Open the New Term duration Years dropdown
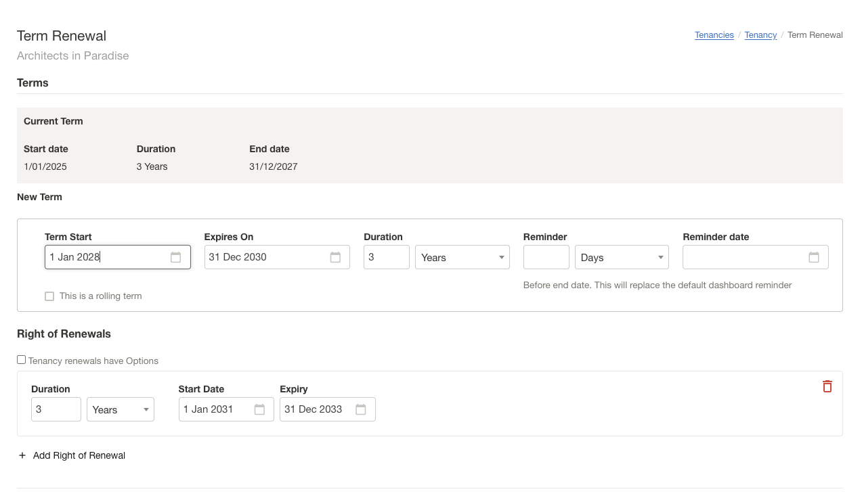This screenshot has height=504, width=862. 462,257
